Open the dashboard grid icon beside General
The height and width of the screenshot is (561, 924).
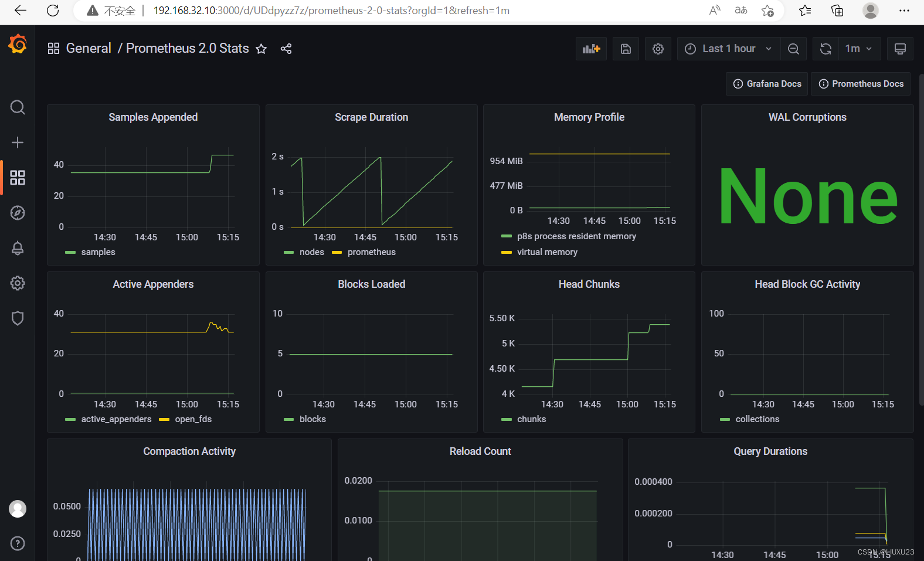click(x=53, y=49)
